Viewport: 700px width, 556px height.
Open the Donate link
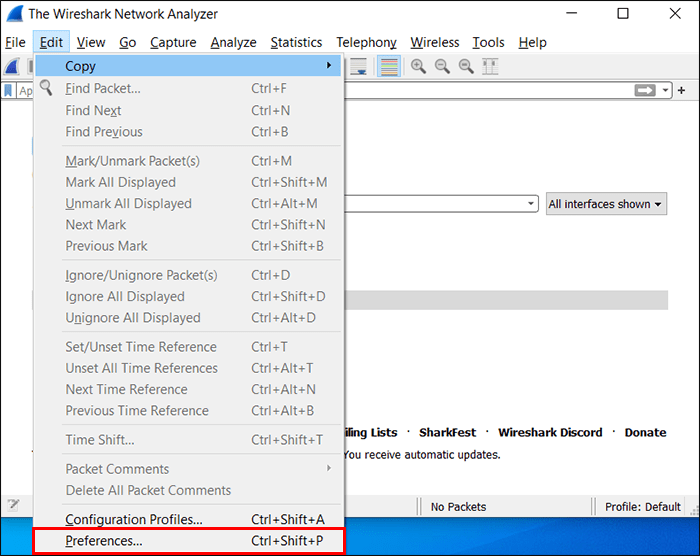(645, 432)
